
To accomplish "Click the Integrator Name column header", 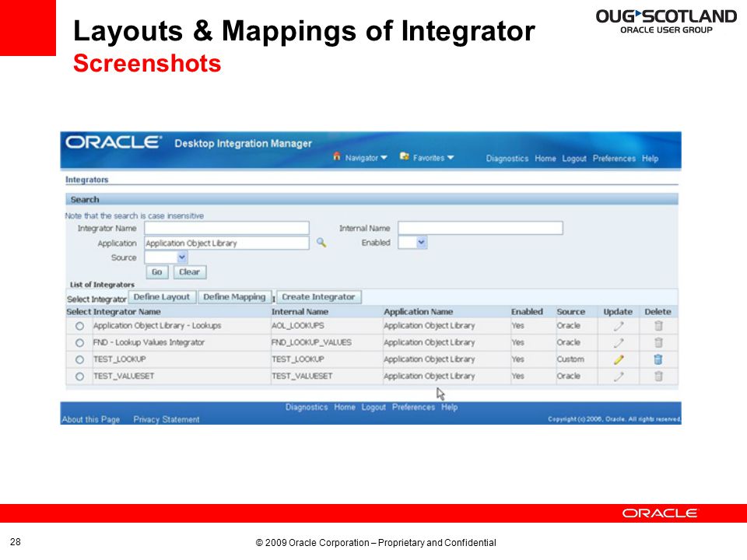I will tap(127, 312).
